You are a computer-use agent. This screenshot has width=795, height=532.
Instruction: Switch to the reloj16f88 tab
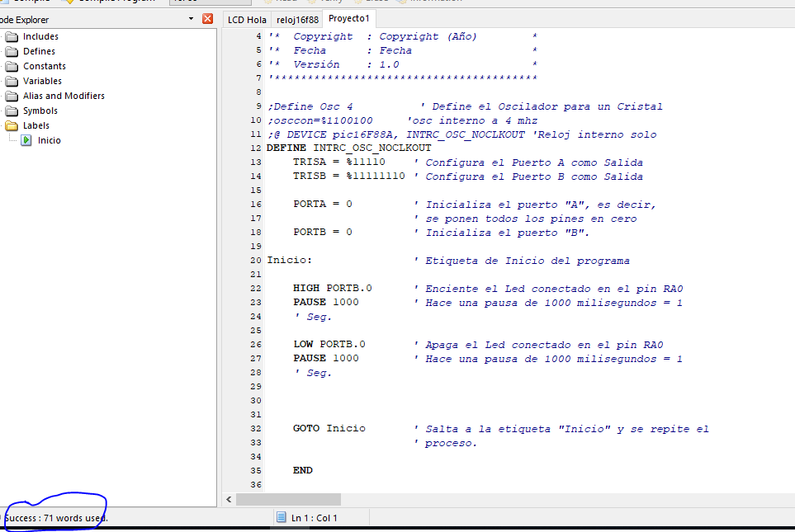pos(297,20)
